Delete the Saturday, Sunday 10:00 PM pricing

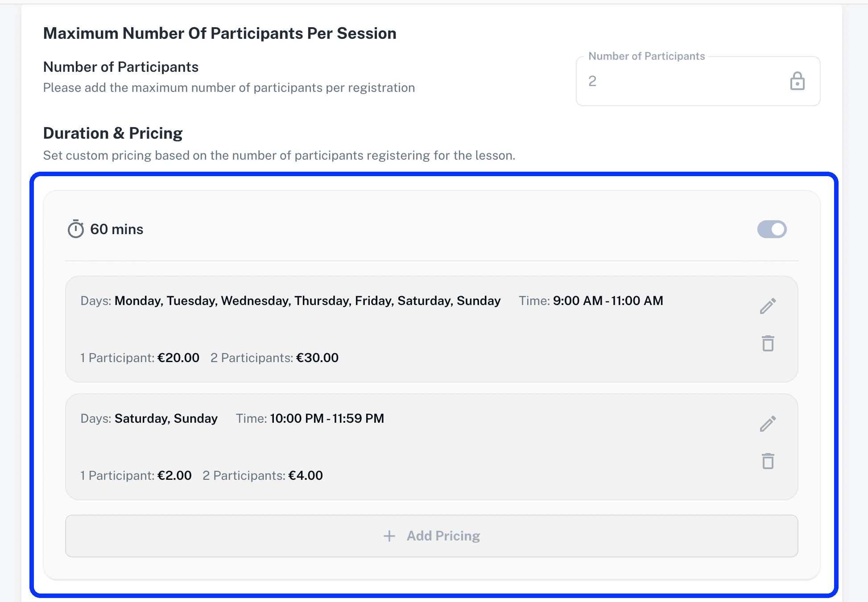coord(768,461)
